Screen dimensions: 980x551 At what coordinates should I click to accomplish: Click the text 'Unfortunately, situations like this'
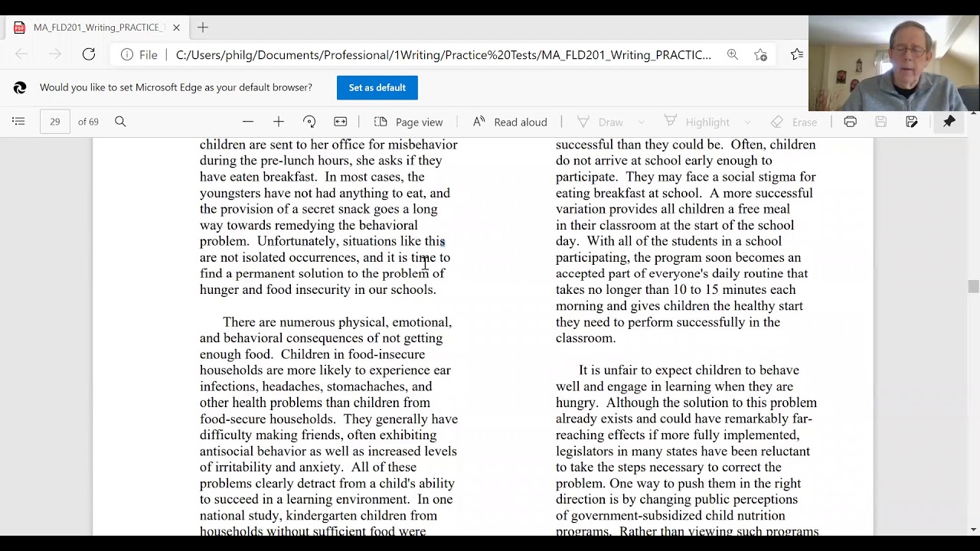[351, 241]
